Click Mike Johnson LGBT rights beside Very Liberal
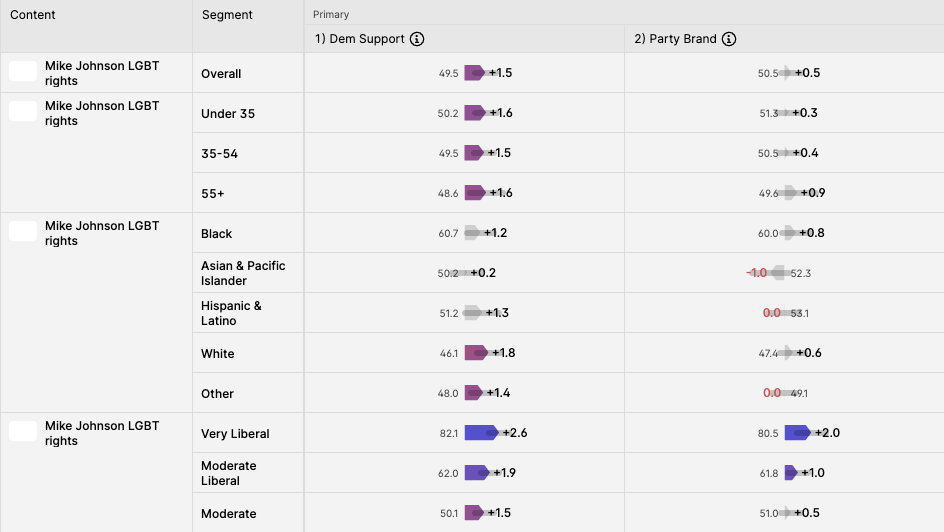This screenshot has width=944, height=532. tap(102, 433)
